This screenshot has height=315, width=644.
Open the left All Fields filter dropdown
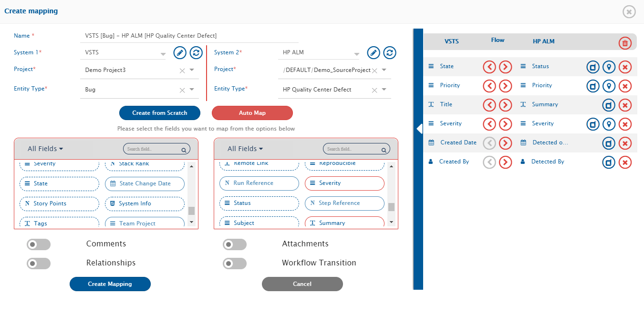coord(45,149)
